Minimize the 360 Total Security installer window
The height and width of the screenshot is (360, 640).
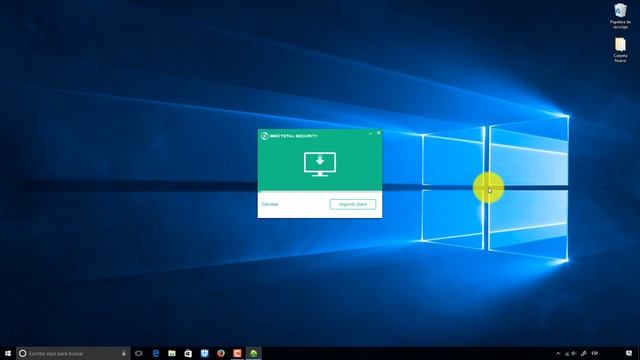[371, 133]
